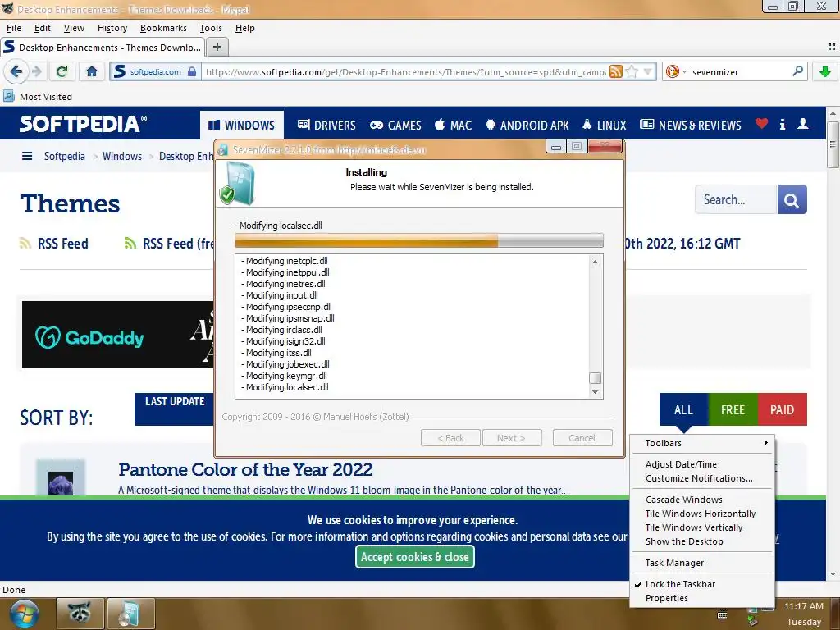Filter listings by PAID
Viewport: 840px width, 630px height.
[x=782, y=409]
